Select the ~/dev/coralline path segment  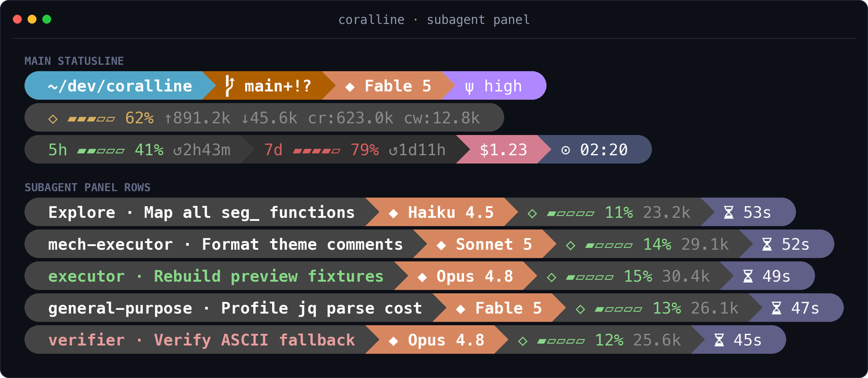tap(120, 85)
